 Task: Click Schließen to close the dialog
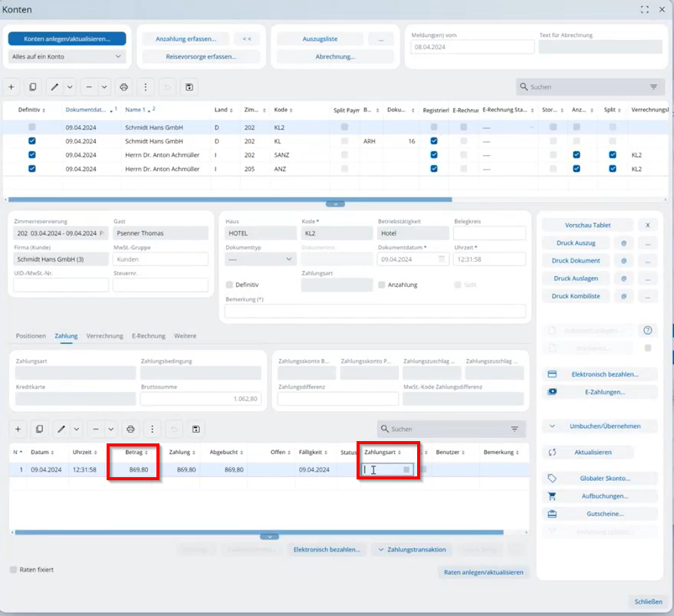(648, 601)
